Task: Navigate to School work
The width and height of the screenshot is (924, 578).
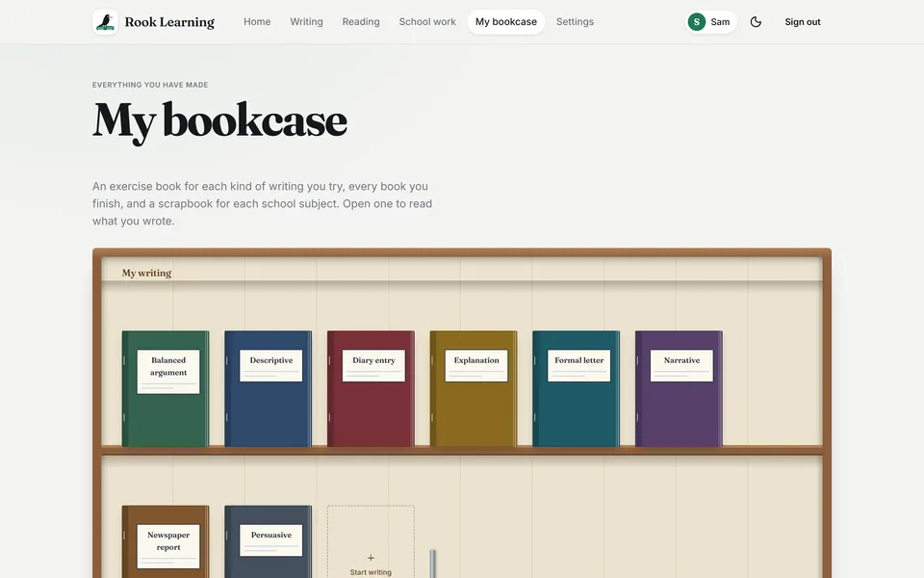Action: coord(427,22)
